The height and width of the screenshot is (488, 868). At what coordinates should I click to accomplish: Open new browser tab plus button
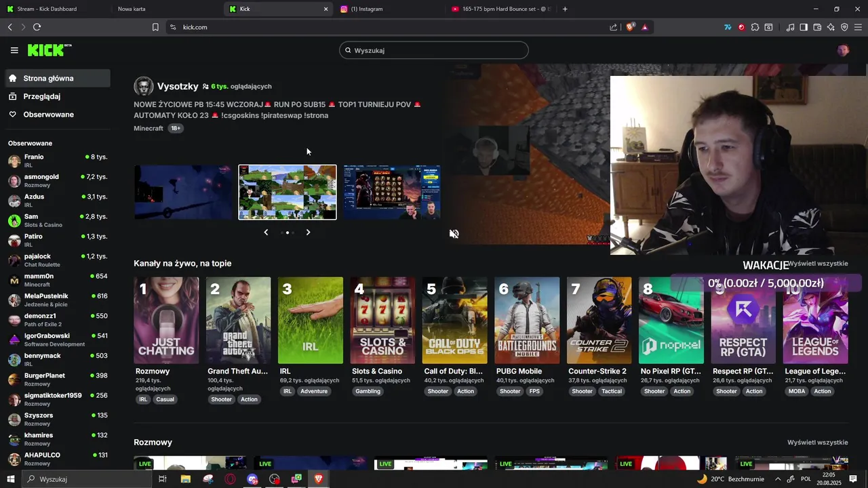coord(565,9)
